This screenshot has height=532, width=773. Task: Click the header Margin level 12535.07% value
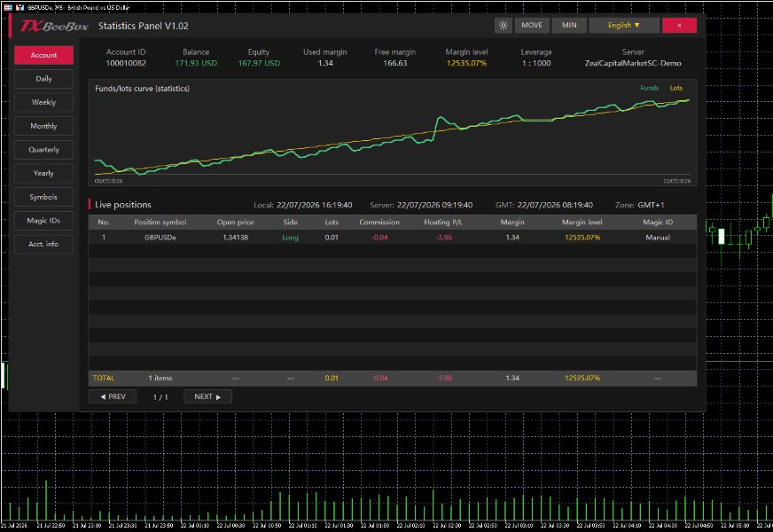pos(466,63)
